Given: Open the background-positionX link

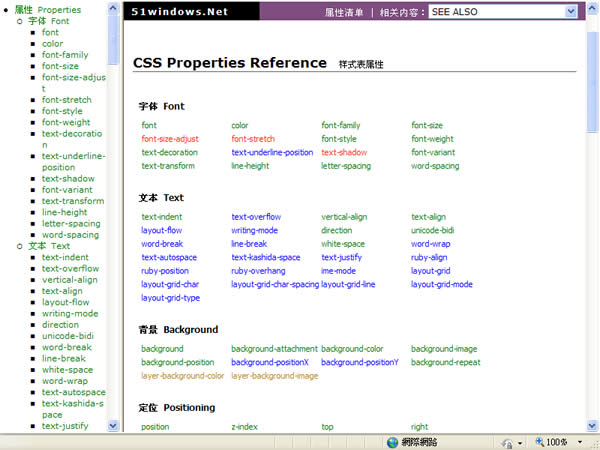Looking at the screenshot, I should (270, 362).
